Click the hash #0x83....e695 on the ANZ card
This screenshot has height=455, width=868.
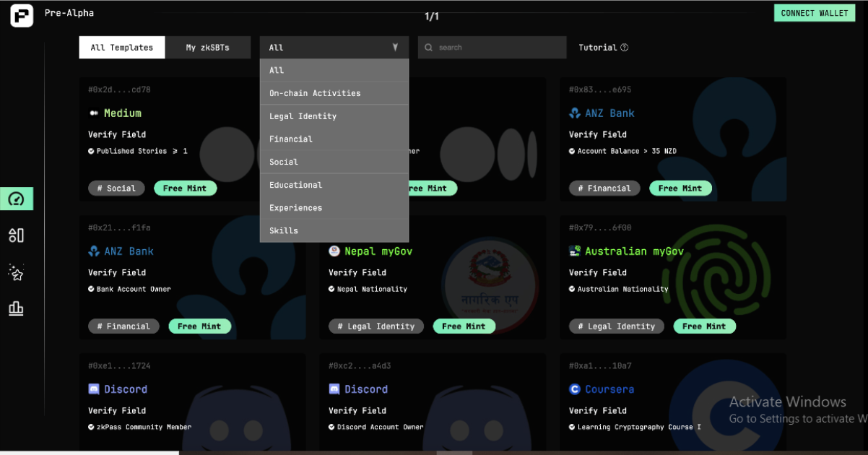(600, 90)
